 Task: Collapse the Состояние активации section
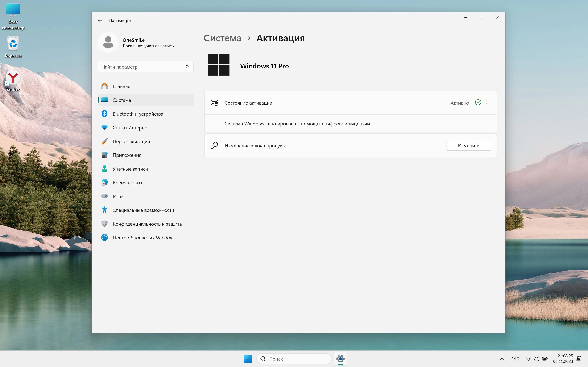point(488,103)
